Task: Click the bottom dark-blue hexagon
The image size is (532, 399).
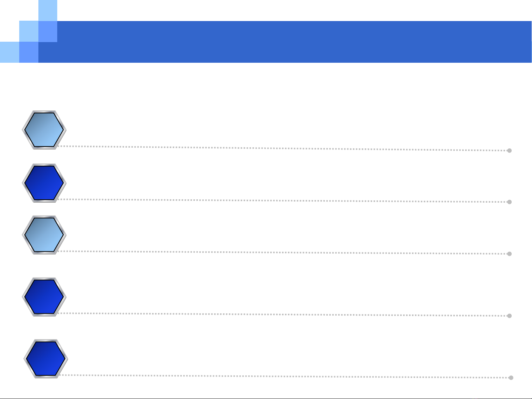Action: (x=46, y=359)
